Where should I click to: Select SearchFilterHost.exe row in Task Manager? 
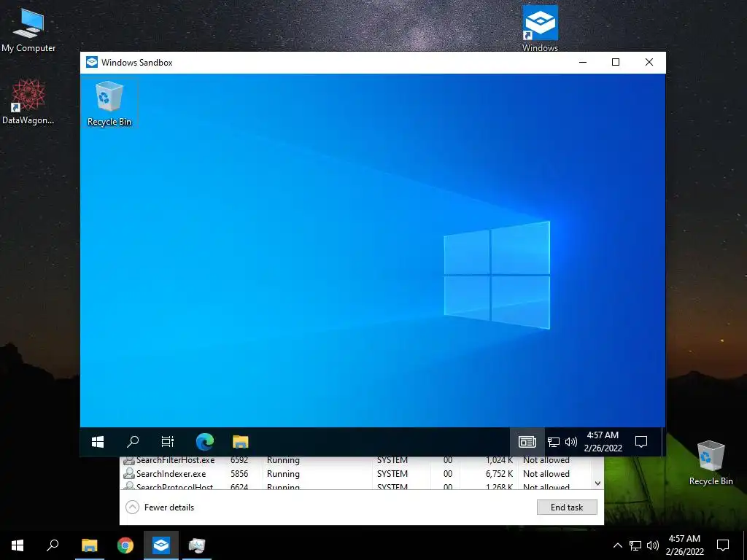(x=356, y=461)
